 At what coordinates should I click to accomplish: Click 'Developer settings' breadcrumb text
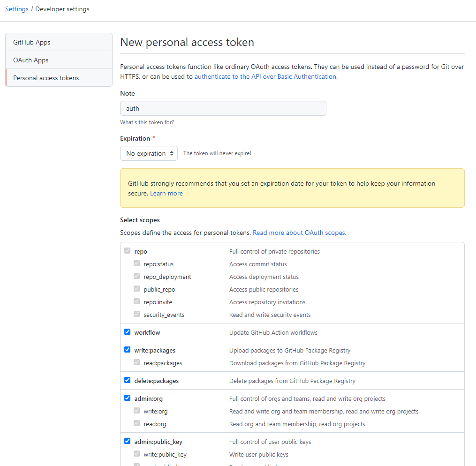(x=62, y=9)
